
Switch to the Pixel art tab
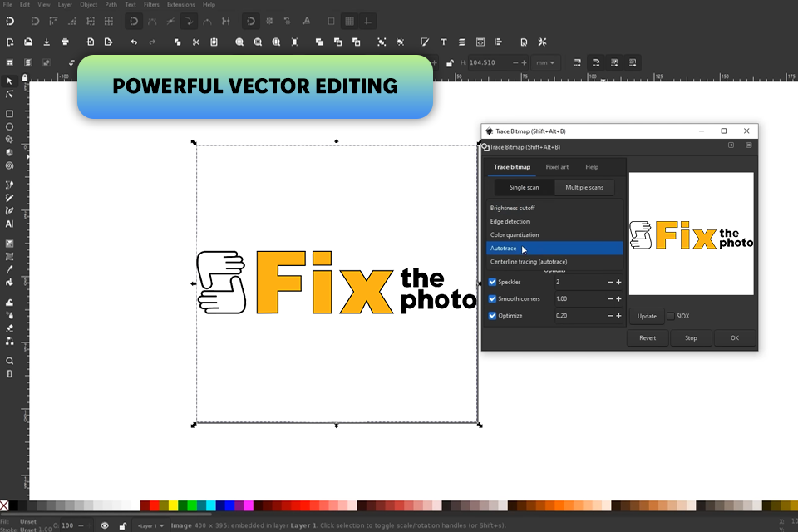557,167
